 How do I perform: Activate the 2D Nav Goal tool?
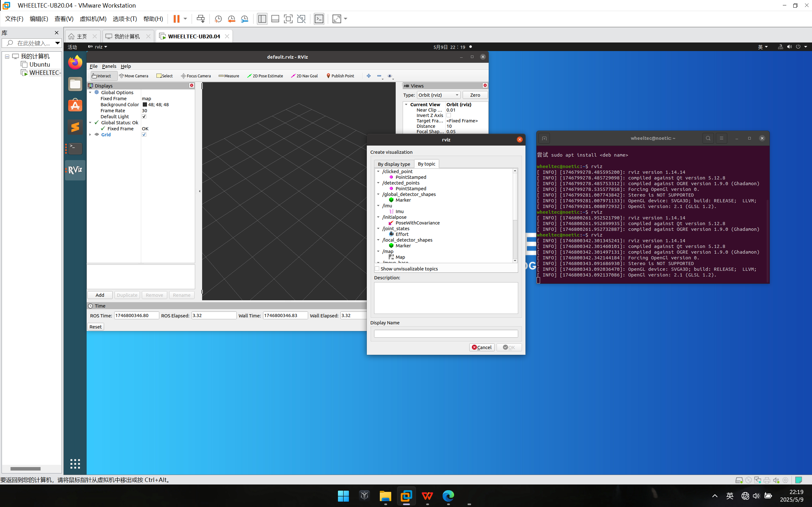tap(304, 76)
